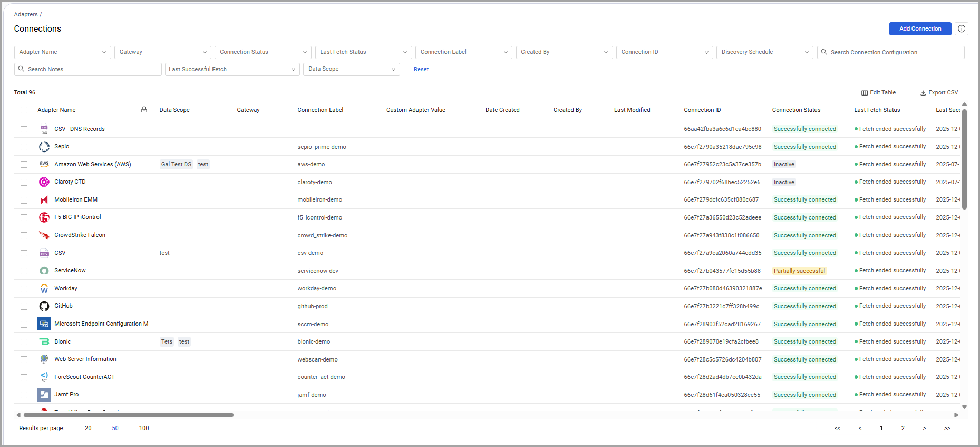The width and height of the screenshot is (980, 447).
Task: Click the horizontal table scrollbar
Action: [129, 415]
